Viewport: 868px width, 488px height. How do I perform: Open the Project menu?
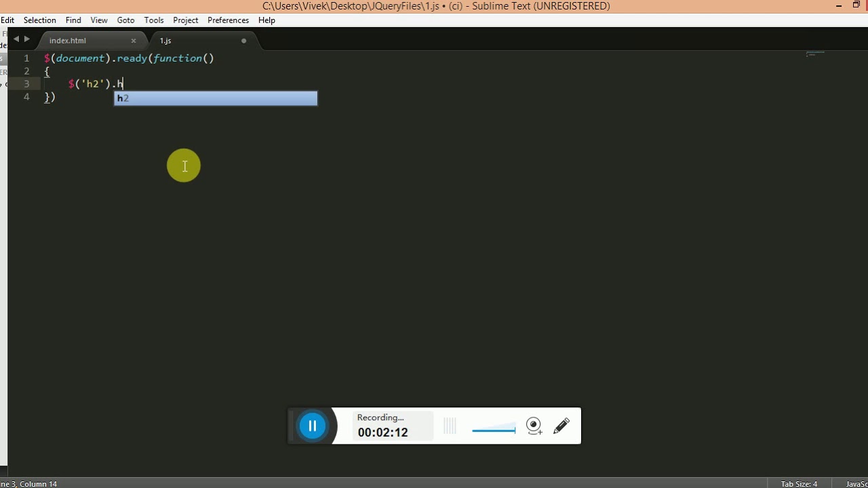(x=185, y=20)
